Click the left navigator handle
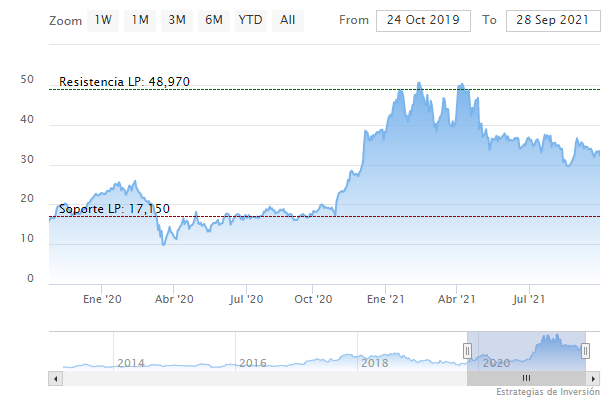The image size is (612, 404). click(467, 350)
